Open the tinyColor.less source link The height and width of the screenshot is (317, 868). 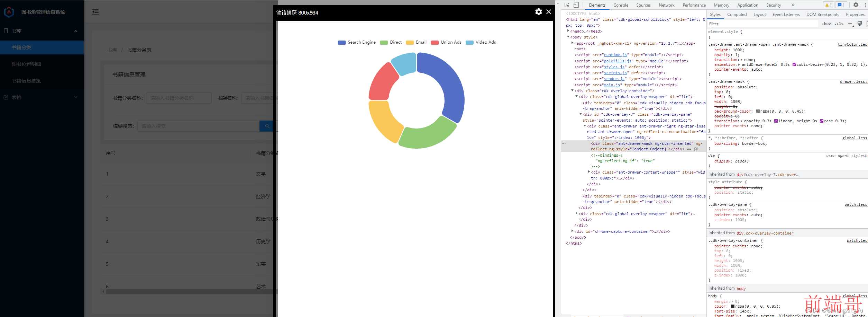(852, 44)
